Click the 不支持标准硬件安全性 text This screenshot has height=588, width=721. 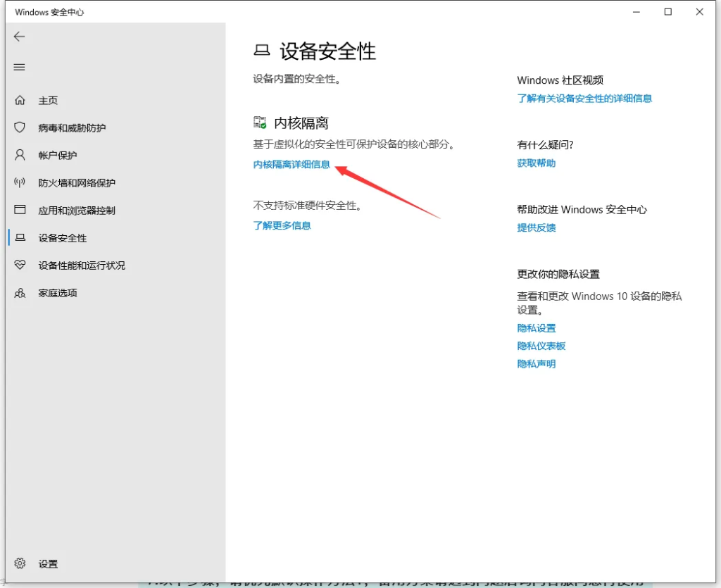308,206
